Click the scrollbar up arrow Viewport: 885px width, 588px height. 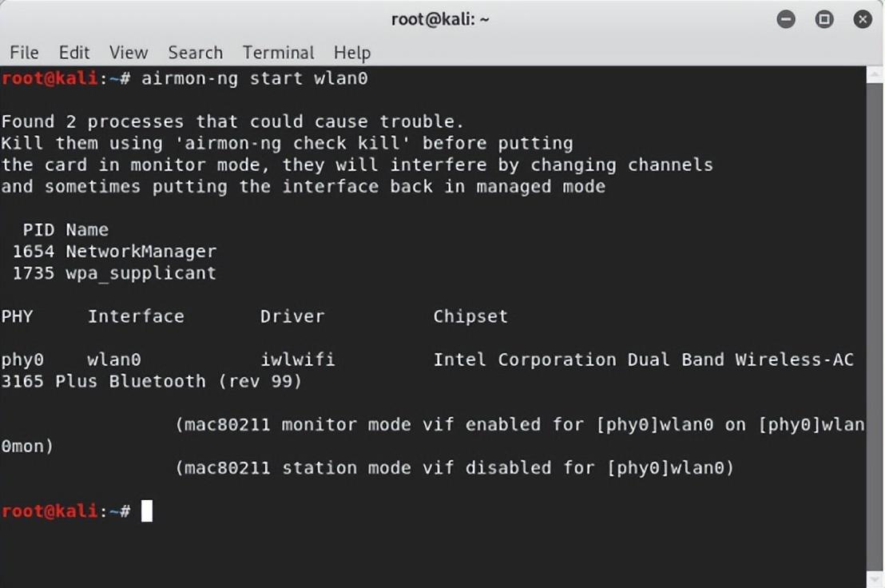coord(875,74)
